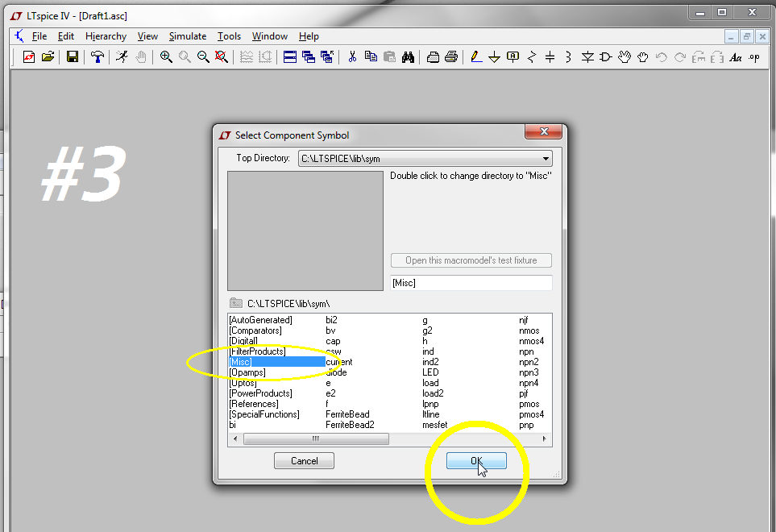Open the Help menu
Image resolution: width=776 pixels, height=532 pixels.
[309, 36]
